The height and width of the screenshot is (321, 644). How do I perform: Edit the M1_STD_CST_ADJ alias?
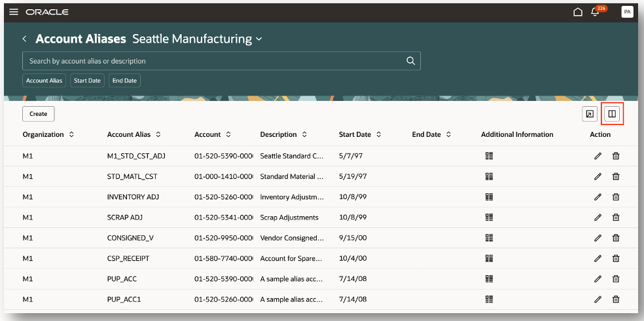tap(598, 156)
